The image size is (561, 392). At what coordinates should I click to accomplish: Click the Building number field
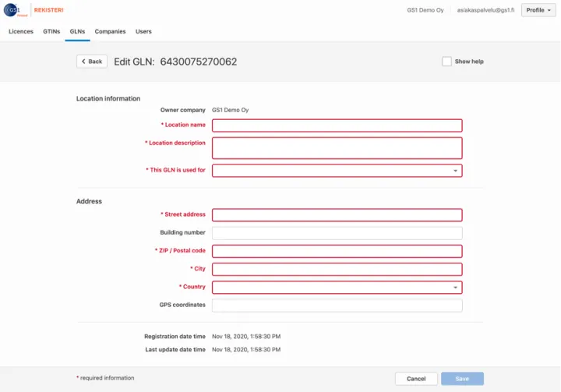pos(337,233)
